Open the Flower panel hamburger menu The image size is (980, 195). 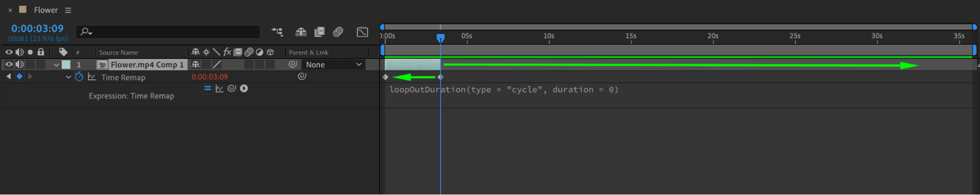tap(68, 10)
